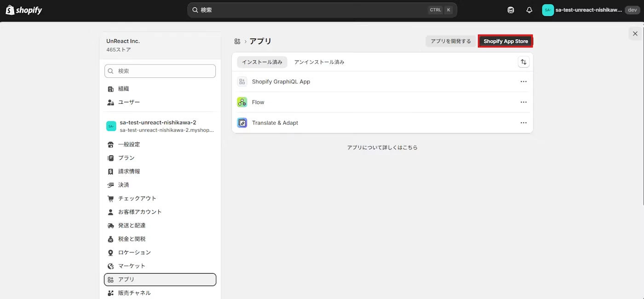This screenshot has width=644, height=299.
Task: Click the ユーザー people icon
Action: pos(110,102)
